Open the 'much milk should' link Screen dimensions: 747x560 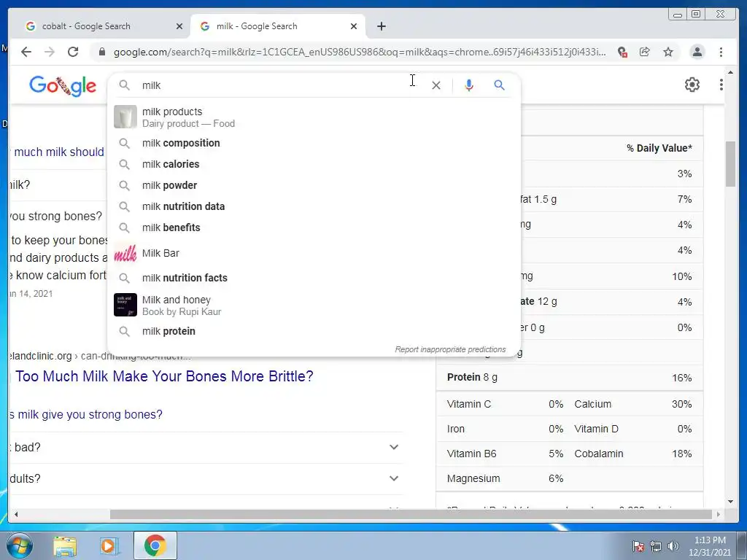(x=59, y=152)
